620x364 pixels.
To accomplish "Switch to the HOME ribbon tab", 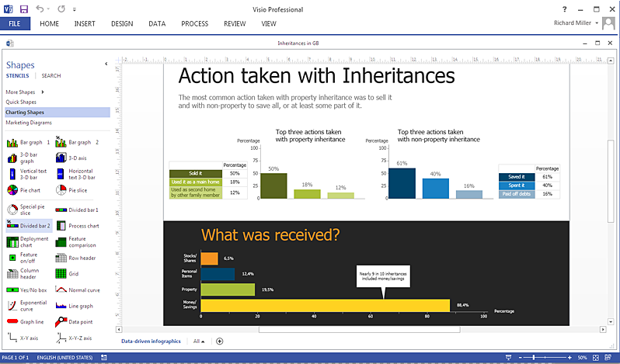I will (49, 24).
